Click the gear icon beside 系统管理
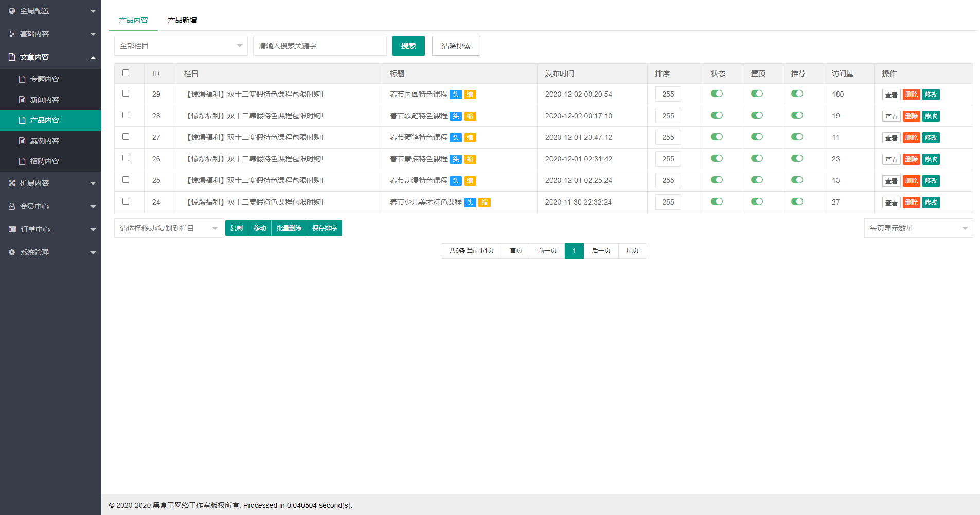 click(12, 252)
